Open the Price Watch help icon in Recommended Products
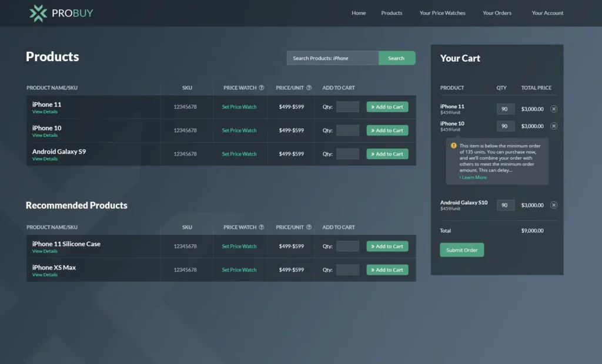Viewport: 602px width, 364px height. pyautogui.click(x=262, y=227)
